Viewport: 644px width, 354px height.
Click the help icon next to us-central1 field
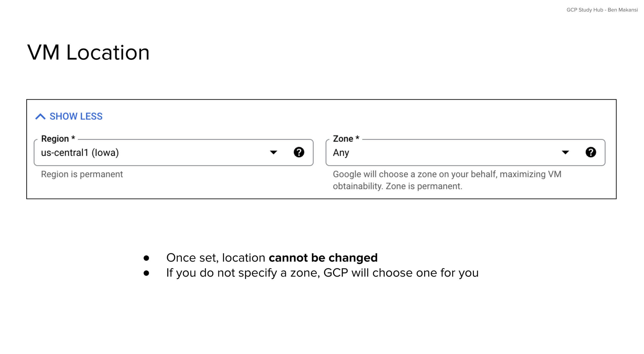coord(299,152)
